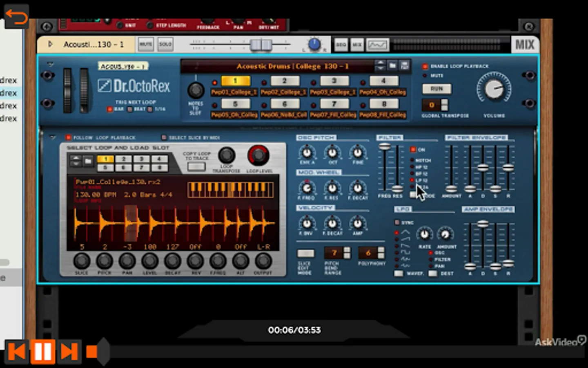Collapse the programmer panel fold arrow
The height and width of the screenshot is (368, 588).
[x=52, y=137]
